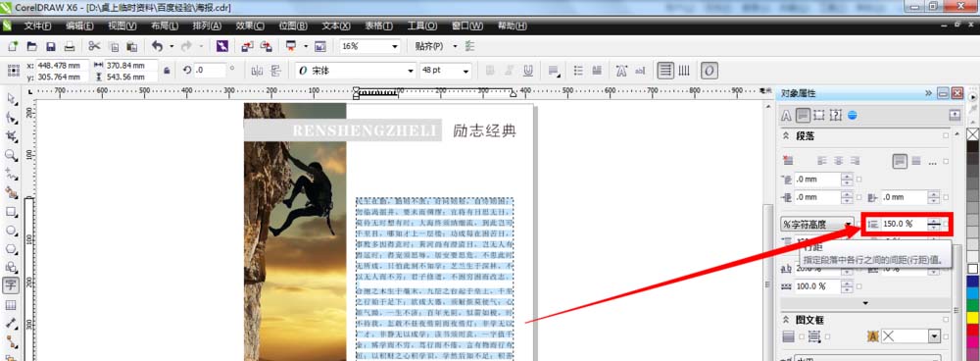
Task: Open the 编辑(E) menu
Action: tap(79, 26)
